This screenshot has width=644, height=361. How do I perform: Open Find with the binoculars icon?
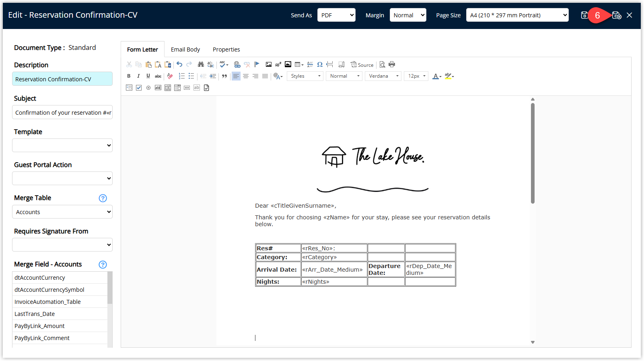[201, 64]
